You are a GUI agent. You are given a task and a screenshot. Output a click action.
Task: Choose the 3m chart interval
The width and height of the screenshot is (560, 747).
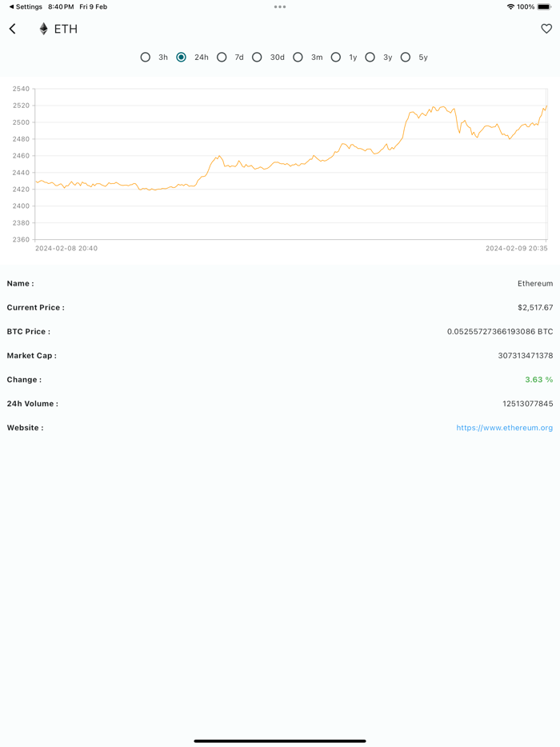pos(298,57)
